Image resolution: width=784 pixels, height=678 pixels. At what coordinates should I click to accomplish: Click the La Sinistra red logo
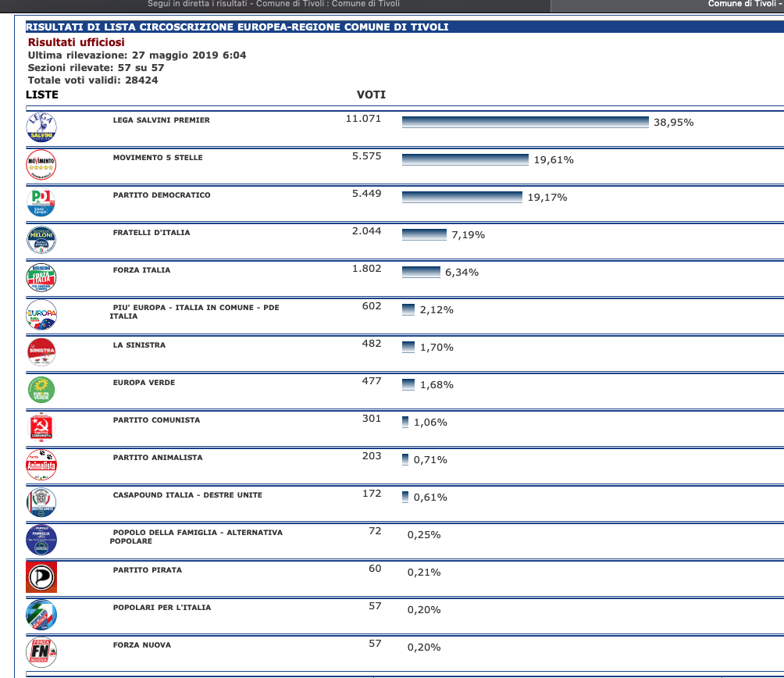tap(41, 352)
